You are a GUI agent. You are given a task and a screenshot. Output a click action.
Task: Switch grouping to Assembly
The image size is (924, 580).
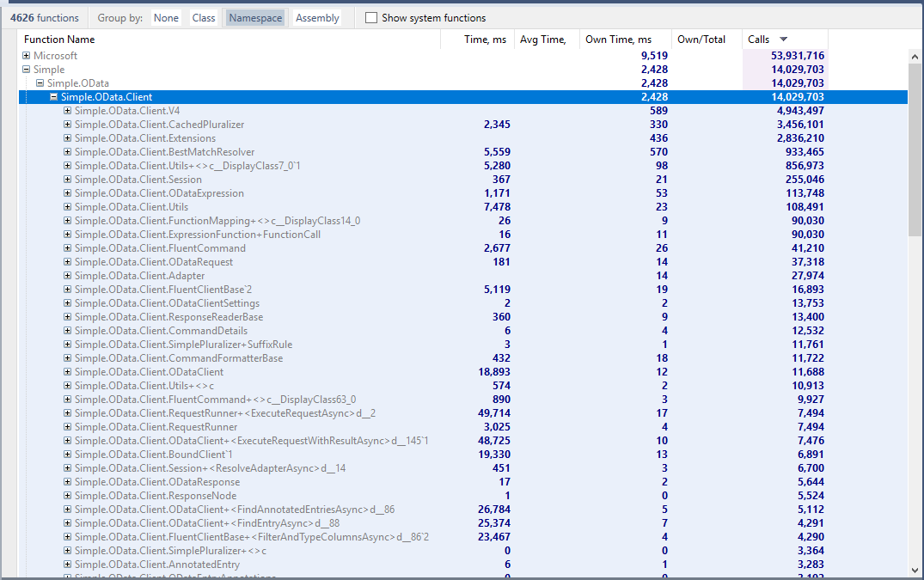pos(316,17)
